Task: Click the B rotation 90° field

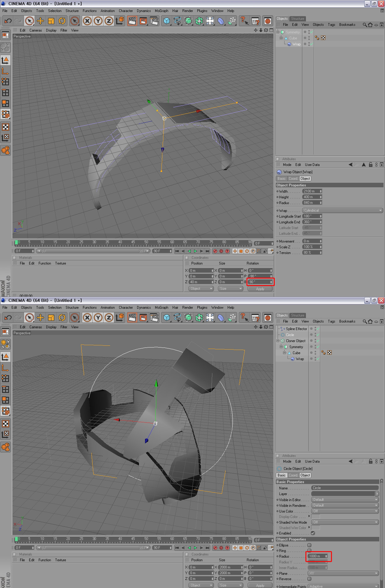Action: [260, 282]
